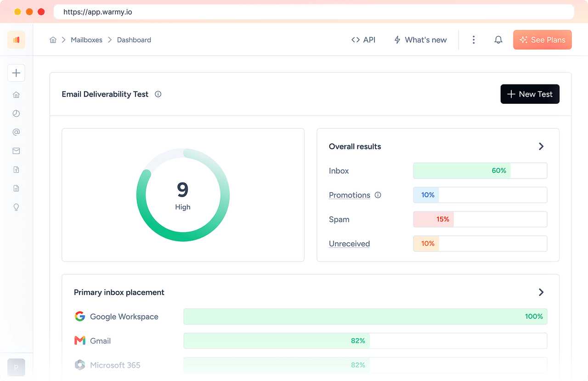Open the text document sidebar icon
The height and width of the screenshot is (381, 588).
(x=16, y=188)
